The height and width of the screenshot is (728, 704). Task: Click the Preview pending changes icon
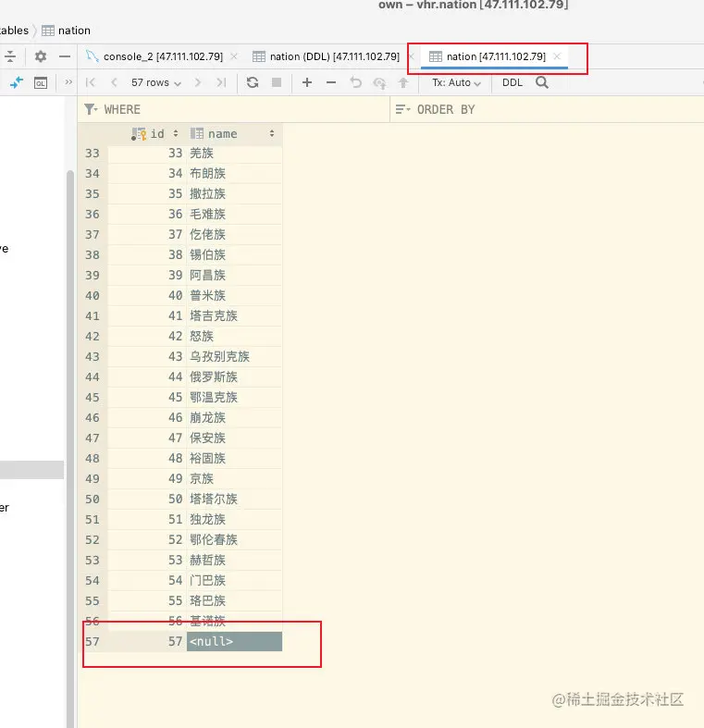coord(380,82)
